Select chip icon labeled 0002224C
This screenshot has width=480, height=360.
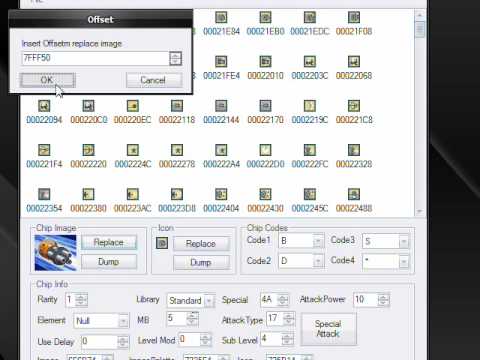[x=133, y=150]
